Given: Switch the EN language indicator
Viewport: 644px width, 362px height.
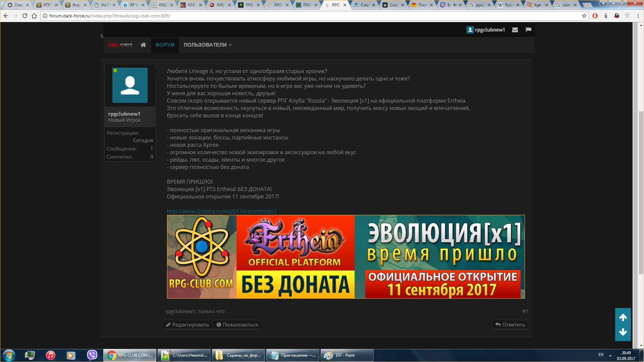Looking at the screenshot, I should tap(601, 355).
